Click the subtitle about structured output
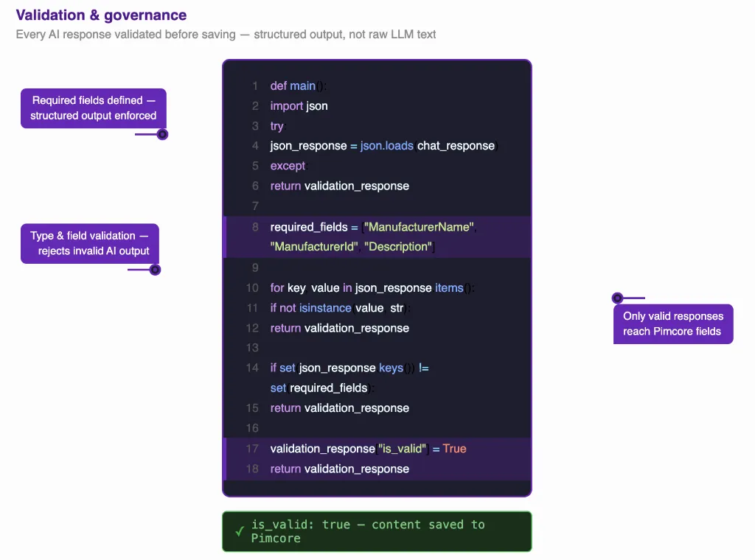755x560 pixels. (x=226, y=35)
